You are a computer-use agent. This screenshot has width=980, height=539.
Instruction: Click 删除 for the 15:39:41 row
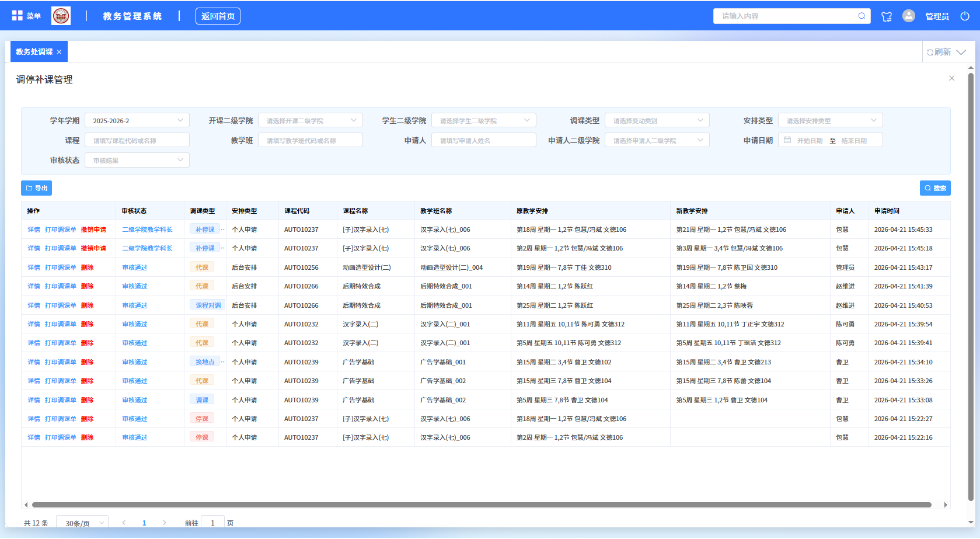pyautogui.click(x=87, y=343)
